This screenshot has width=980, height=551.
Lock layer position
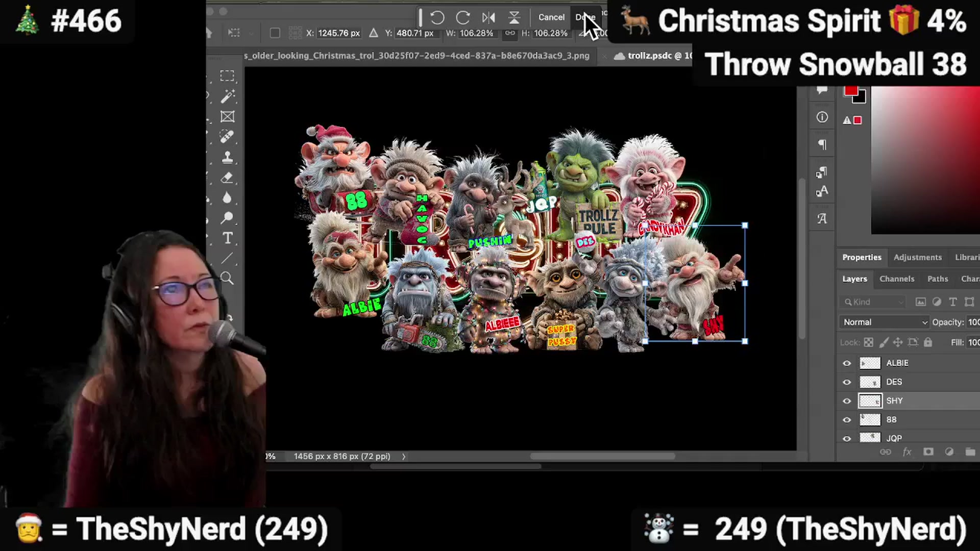coord(898,342)
